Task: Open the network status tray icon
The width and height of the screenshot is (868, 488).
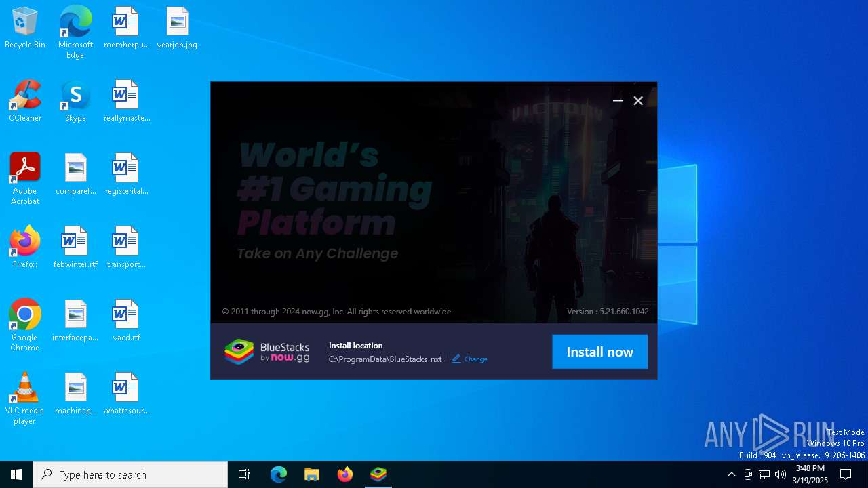Action: click(x=764, y=474)
